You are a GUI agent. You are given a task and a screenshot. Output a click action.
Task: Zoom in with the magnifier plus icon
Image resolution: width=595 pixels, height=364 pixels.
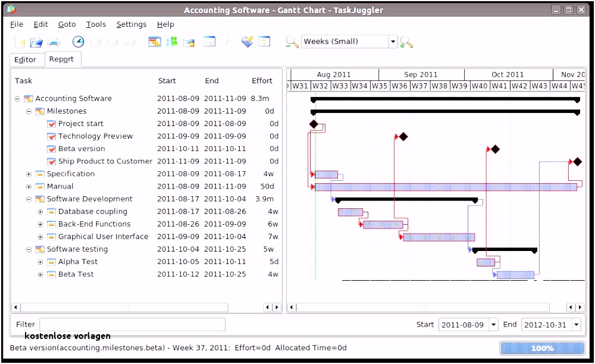(x=406, y=42)
